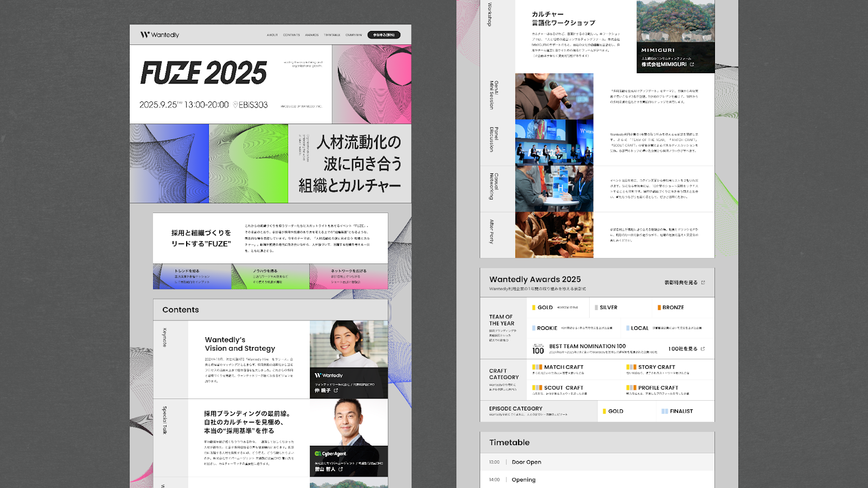The width and height of the screenshot is (868, 488).
Task: Click the date 2025.9.25 13:00-20:00
Action: 184,105
